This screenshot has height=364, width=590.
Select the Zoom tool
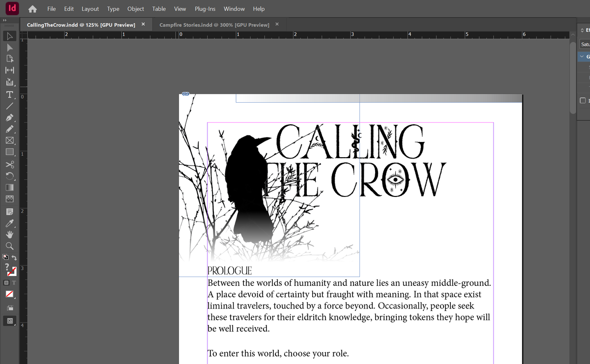click(9, 246)
